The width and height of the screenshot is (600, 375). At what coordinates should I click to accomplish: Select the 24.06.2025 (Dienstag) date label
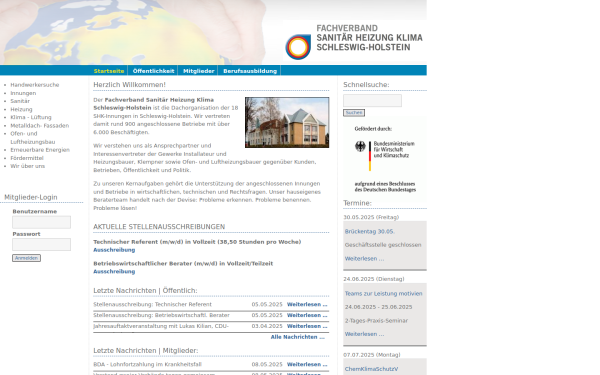[373, 279]
